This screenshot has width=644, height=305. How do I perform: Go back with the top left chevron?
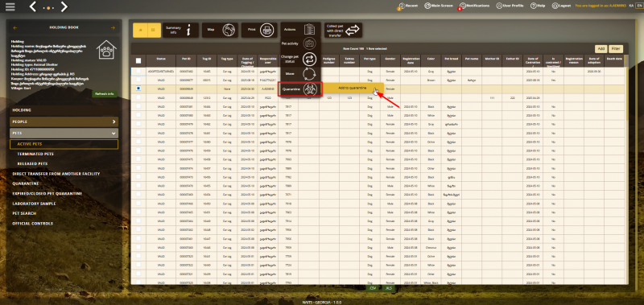[x=34, y=6]
